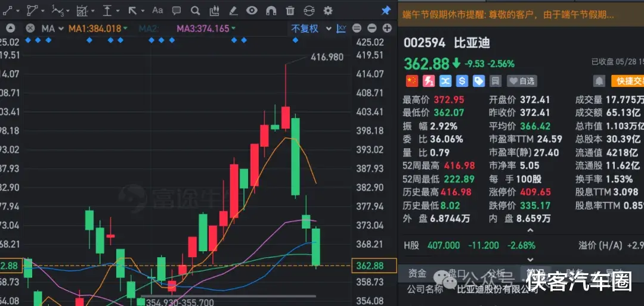The height and width of the screenshot is (306, 644).
Task: Add stock to 自选 watchlist
Action: pyautogui.click(x=522, y=81)
